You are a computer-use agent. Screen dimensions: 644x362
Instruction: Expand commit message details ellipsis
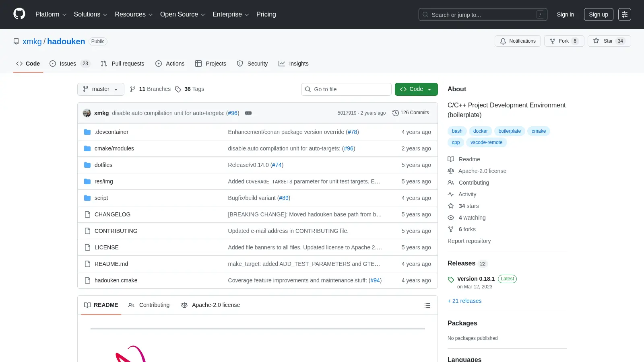248,113
